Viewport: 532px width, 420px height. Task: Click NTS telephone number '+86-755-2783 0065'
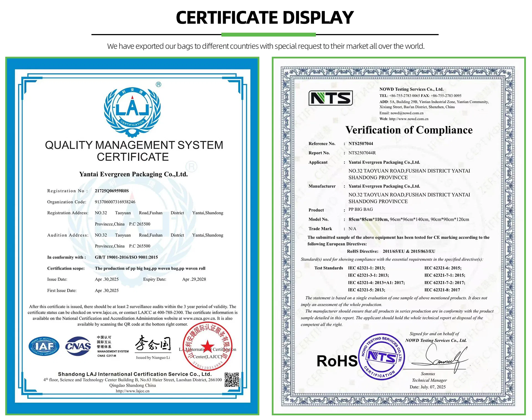[x=405, y=96]
